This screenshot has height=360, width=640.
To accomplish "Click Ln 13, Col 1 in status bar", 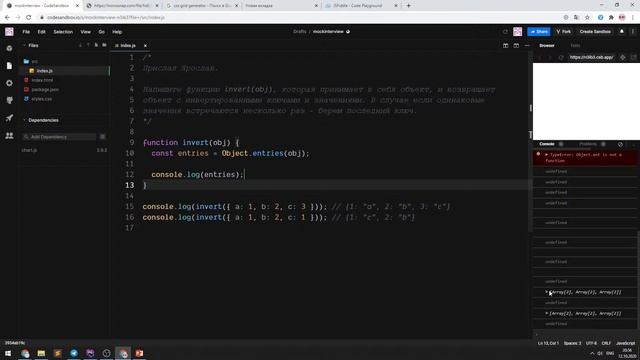I will pyautogui.click(x=548, y=343).
